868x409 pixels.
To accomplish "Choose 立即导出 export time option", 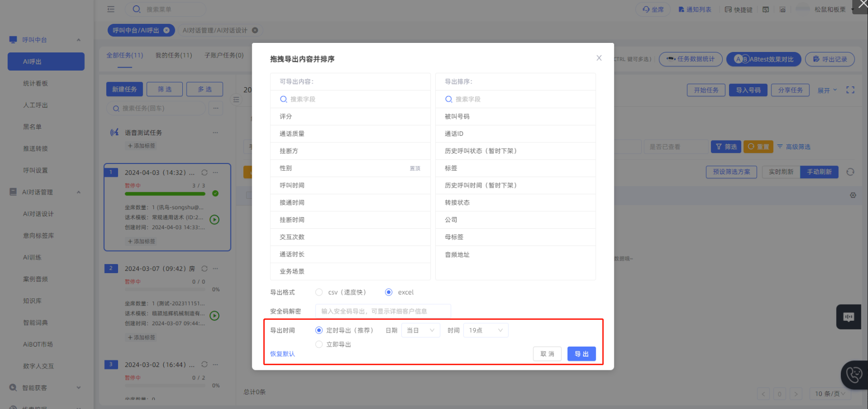I will [319, 344].
